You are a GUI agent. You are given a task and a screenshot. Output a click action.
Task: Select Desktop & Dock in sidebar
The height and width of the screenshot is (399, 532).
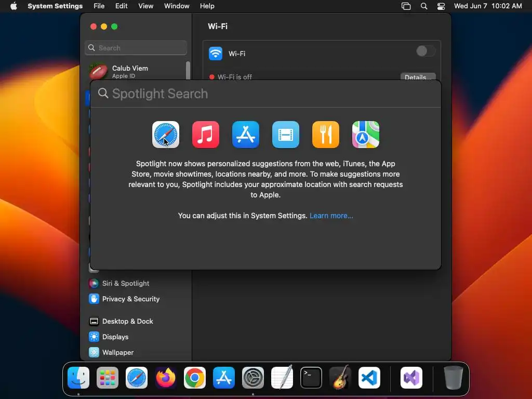(121, 321)
